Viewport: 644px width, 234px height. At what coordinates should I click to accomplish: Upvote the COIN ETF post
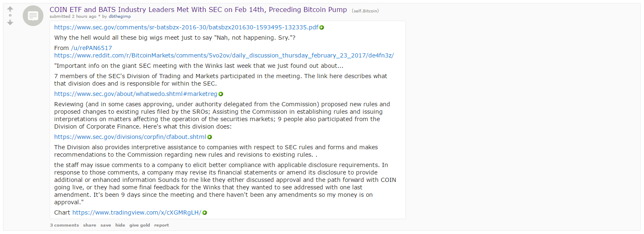pos(10,9)
